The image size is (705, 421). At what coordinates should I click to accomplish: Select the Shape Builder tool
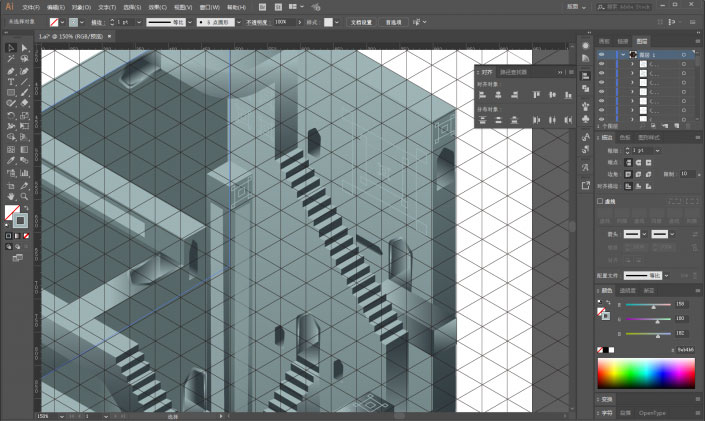pos(11,137)
